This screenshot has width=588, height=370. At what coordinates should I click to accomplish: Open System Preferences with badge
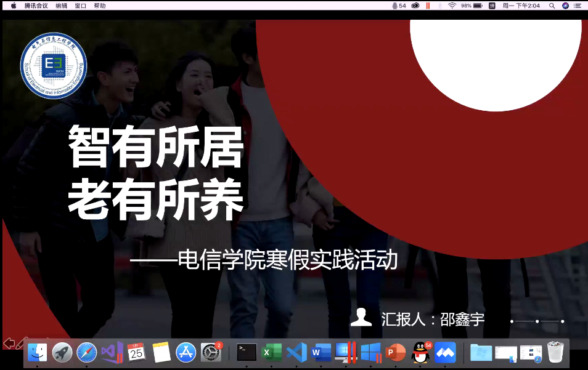pos(211,353)
